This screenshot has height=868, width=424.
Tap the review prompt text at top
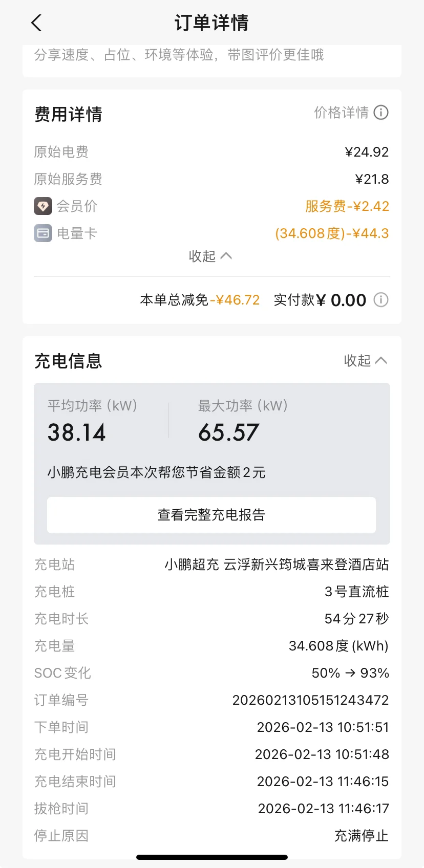click(179, 55)
